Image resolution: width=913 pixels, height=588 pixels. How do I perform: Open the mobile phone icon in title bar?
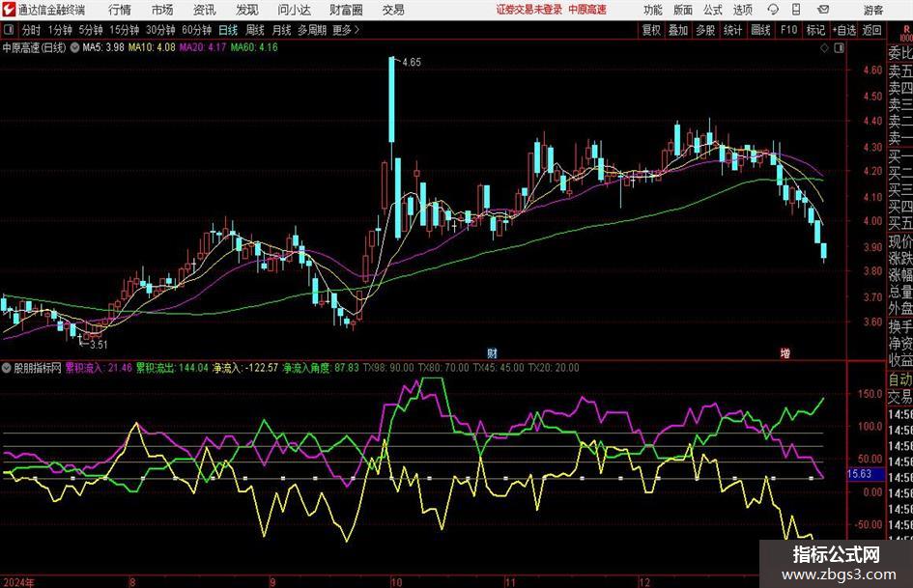click(796, 10)
